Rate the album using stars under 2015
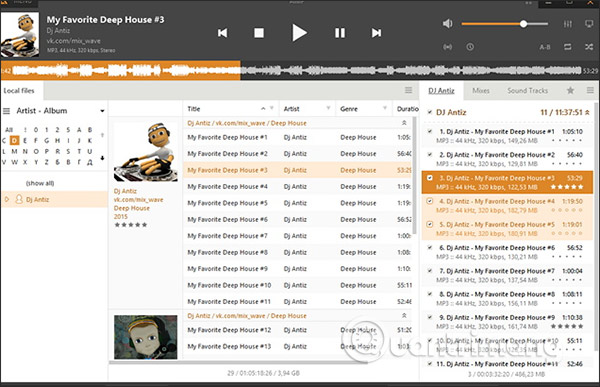600x387 pixels. (130, 225)
